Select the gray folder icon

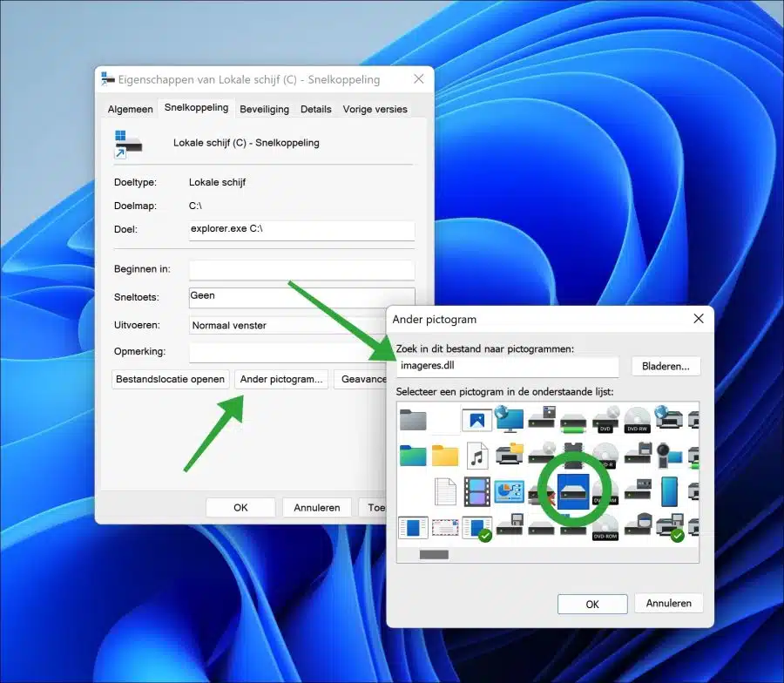click(x=413, y=420)
